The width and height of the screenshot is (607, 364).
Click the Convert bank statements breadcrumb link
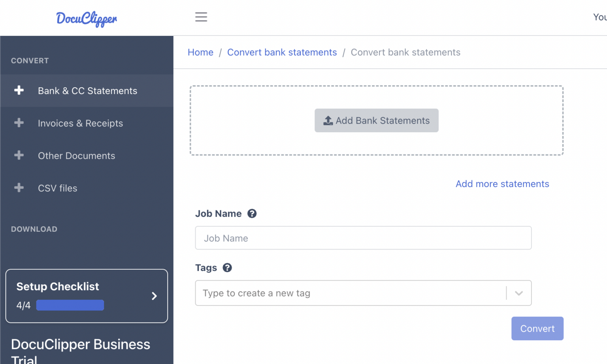click(x=282, y=52)
